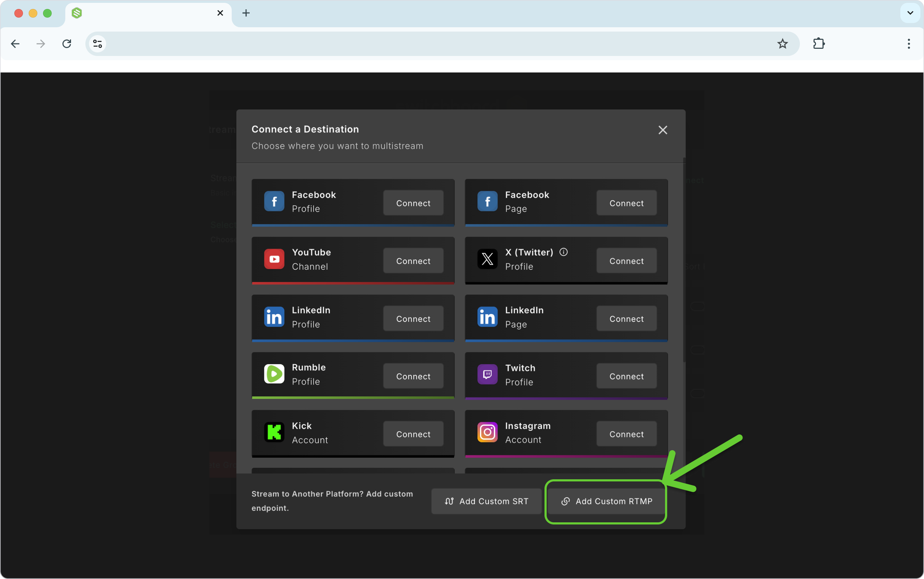Click 'Stream to Another Platform?' text
Screen dimensions: 924x579
click(x=307, y=494)
